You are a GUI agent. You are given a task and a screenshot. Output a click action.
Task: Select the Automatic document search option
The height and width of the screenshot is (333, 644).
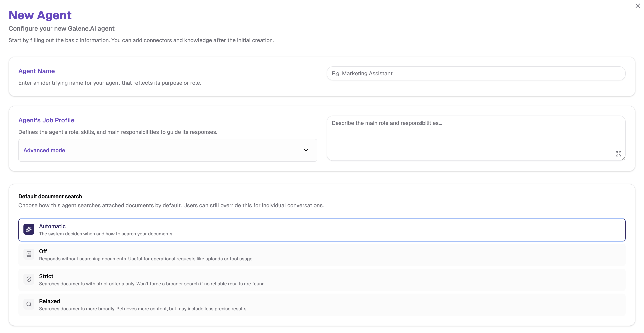coord(322,230)
